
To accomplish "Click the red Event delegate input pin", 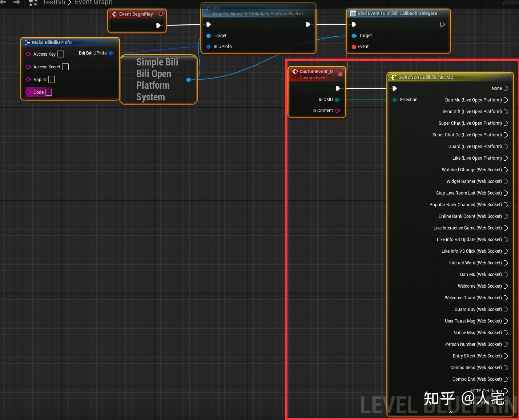I will coord(354,47).
